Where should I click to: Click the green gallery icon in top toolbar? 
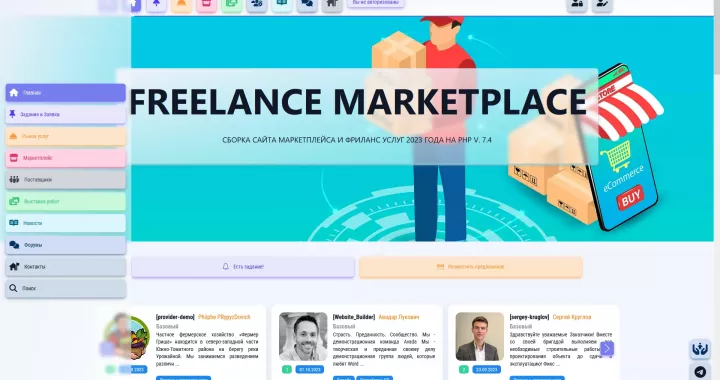click(x=231, y=5)
